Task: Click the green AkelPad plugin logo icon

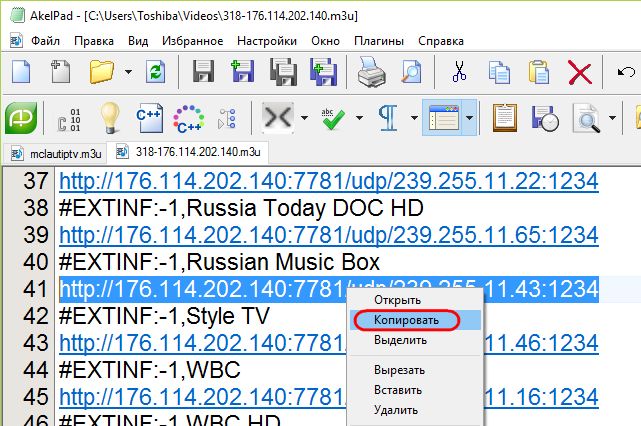Action: click(x=21, y=118)
